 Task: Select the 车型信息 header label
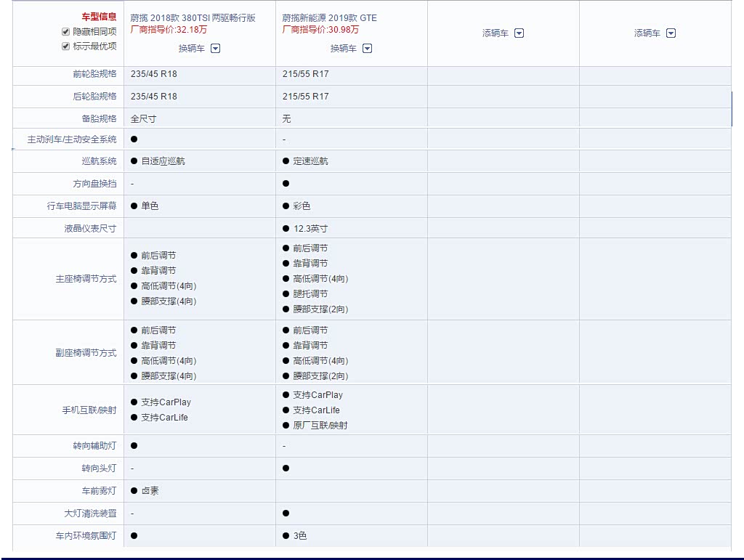[x=99, y=17]
